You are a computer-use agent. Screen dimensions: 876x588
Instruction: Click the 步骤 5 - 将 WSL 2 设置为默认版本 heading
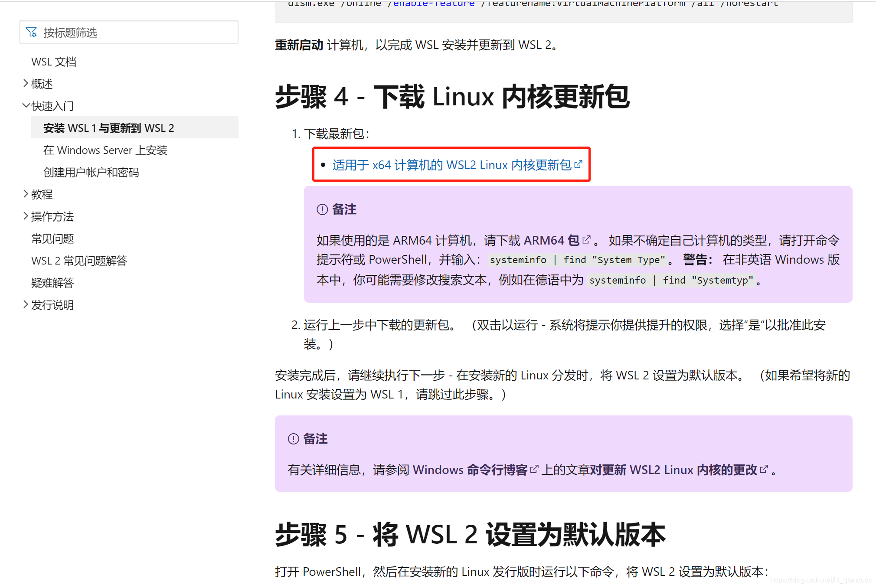coord(470,534)
